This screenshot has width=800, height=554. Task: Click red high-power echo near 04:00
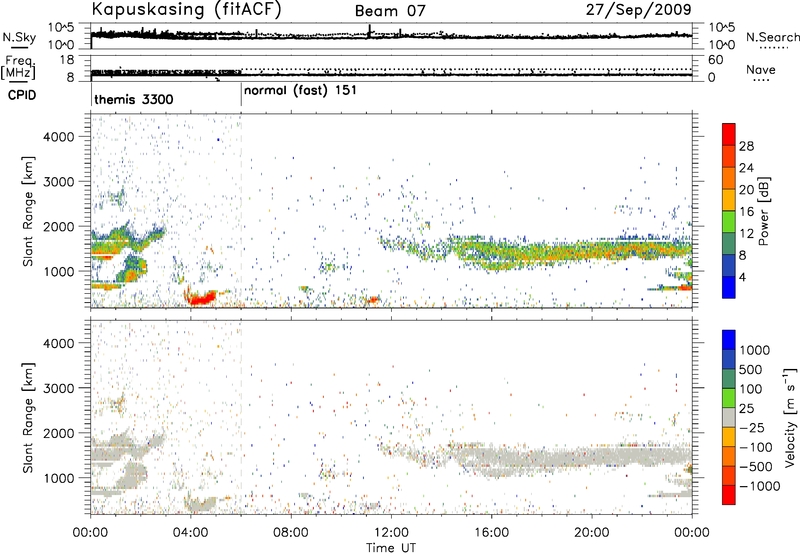203,298
